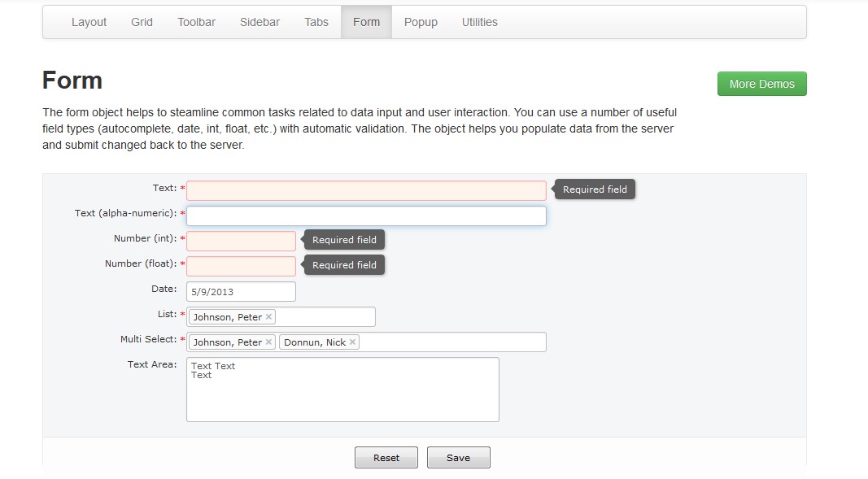Remove Donnun, Nick tag in Multi Select
Image resolution: width=868 pixels, height=479 pixels.
[352, 342]
